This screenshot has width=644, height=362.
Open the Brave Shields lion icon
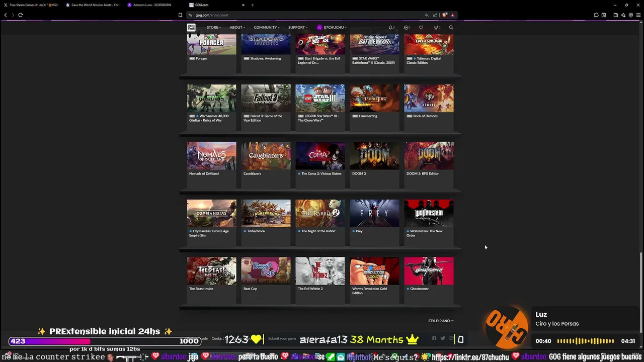click(444, 15)
